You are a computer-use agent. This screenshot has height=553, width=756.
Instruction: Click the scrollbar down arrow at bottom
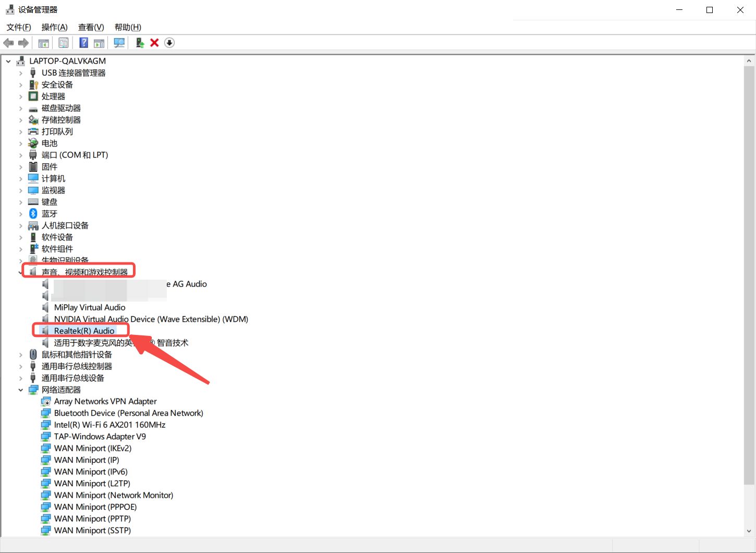click(749, 531)
